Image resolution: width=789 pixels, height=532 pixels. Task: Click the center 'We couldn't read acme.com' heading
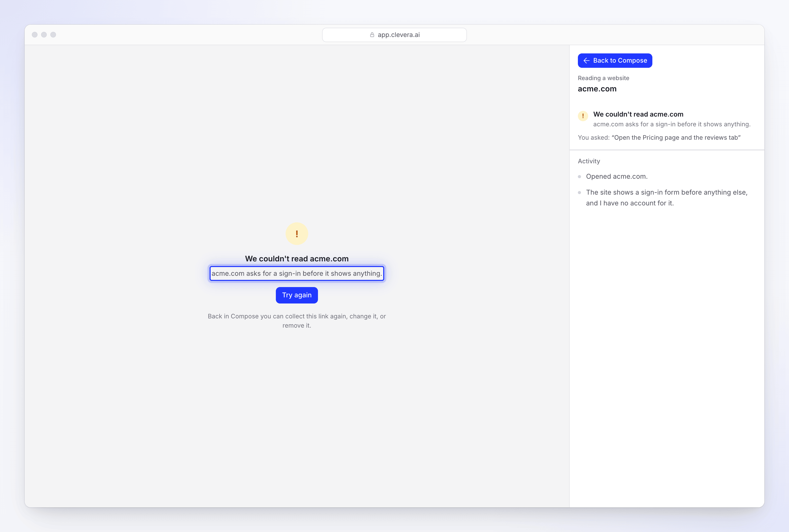coord(297,259)
